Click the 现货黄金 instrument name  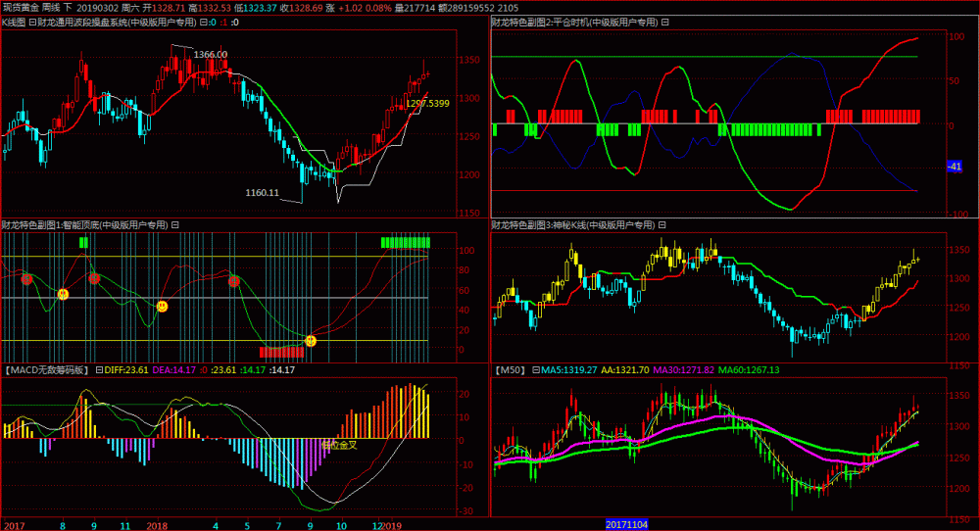(21, 8)
